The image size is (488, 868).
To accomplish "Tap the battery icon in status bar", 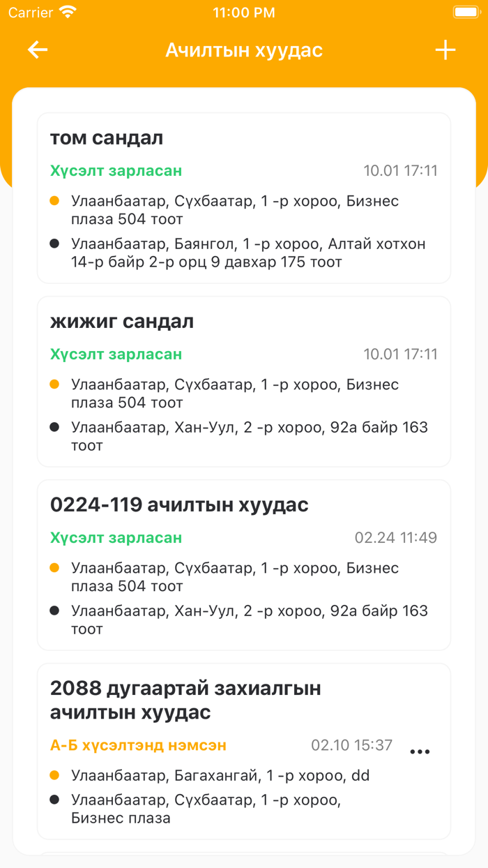I will 466,13.
